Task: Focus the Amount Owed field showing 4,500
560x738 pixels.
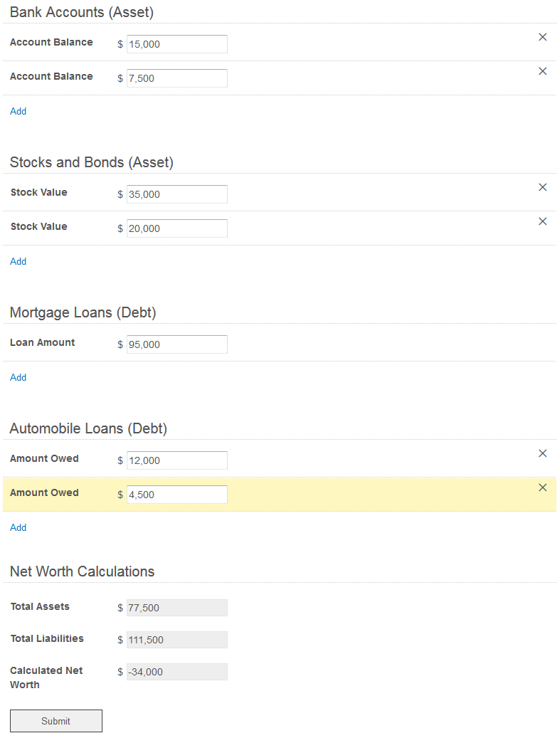Action: pyautogui.click(x=176, y=495)
